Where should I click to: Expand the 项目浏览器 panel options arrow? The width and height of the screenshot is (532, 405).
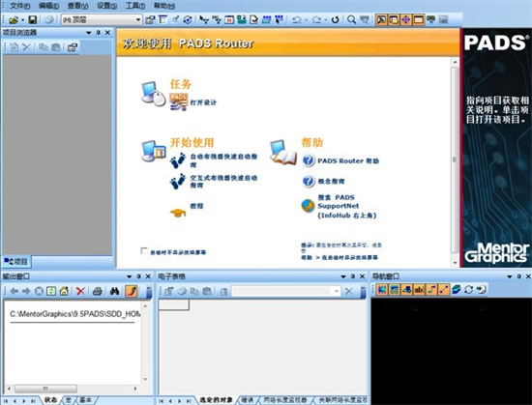(89, 33)
